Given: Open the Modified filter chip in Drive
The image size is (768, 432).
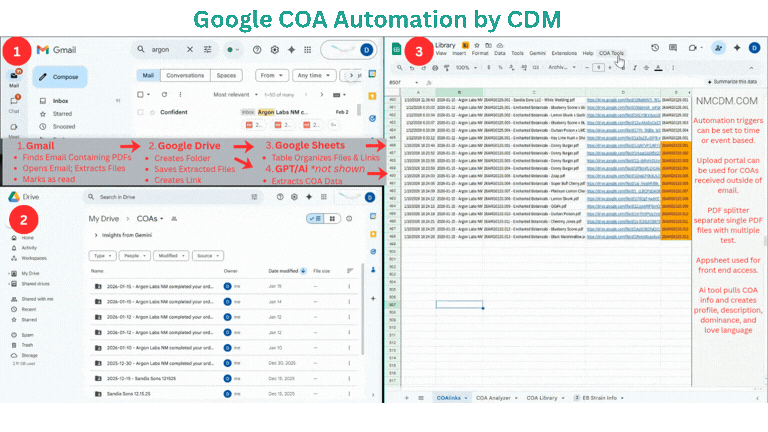Looking at the screenshot, I should click(171, 256).
